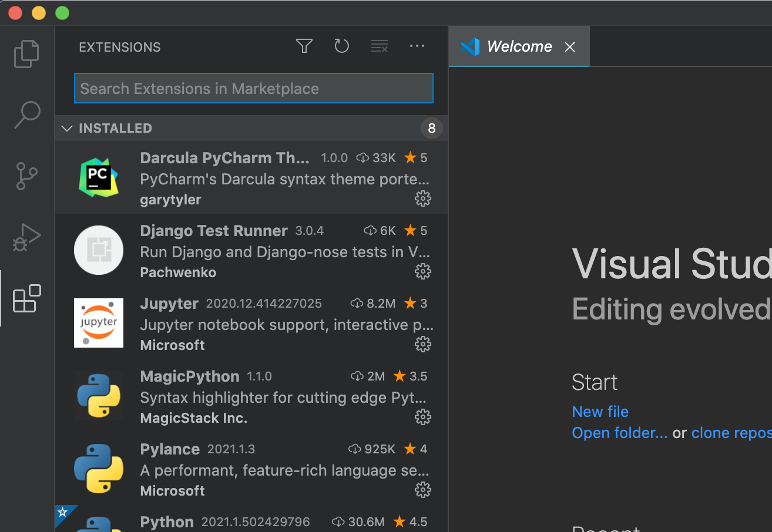Click Django Test Runner version 3.0.4
The width and height of the screenshot is (772, 532).
(310, 231)
